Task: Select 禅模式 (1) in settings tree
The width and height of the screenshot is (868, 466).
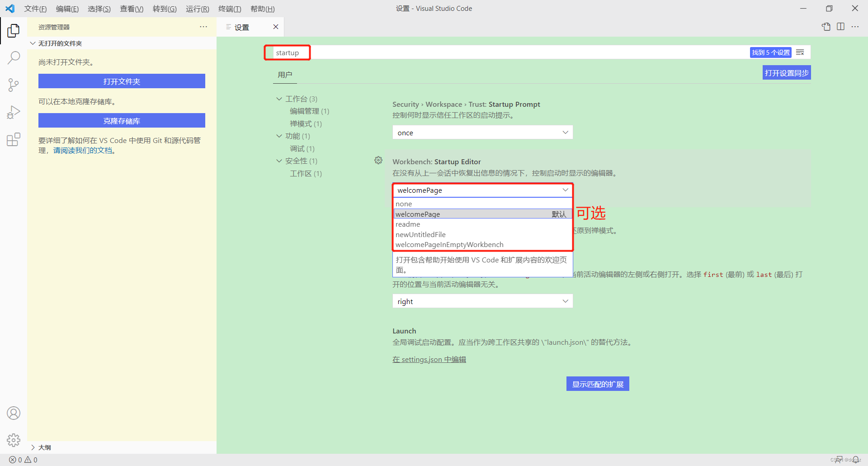Action: [306, 124]
